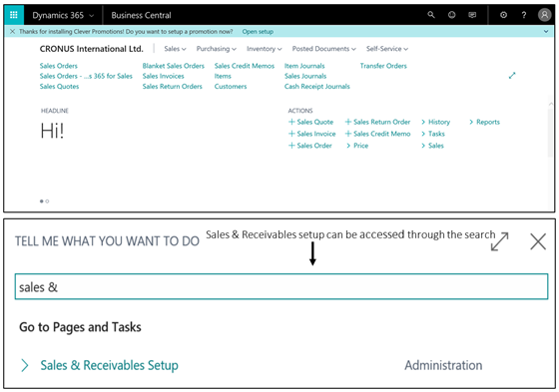The height and width of the screenshot is (392, 559).
Task: Expand the notification bar chevron
Action: click(x=546, y=31)
